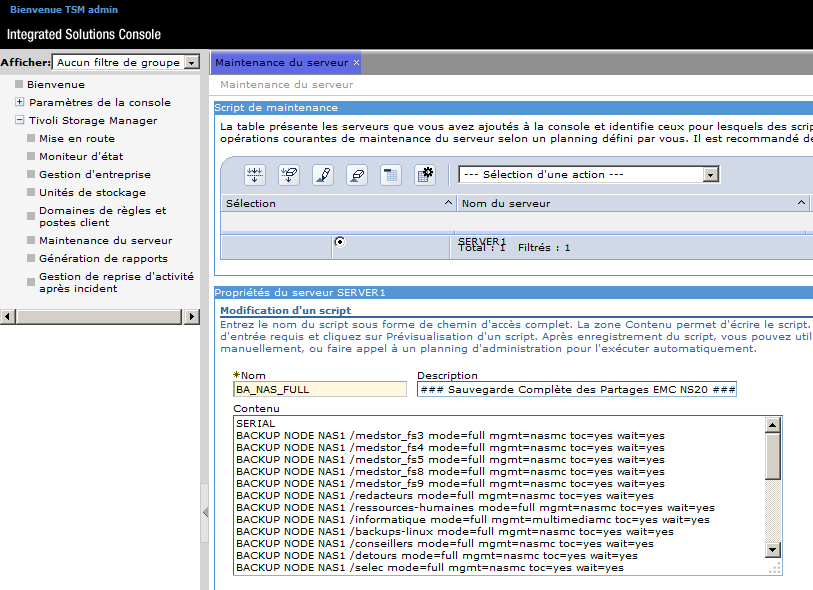Click the show filter row icon
The image size is (813, 590).
(255, 175)
